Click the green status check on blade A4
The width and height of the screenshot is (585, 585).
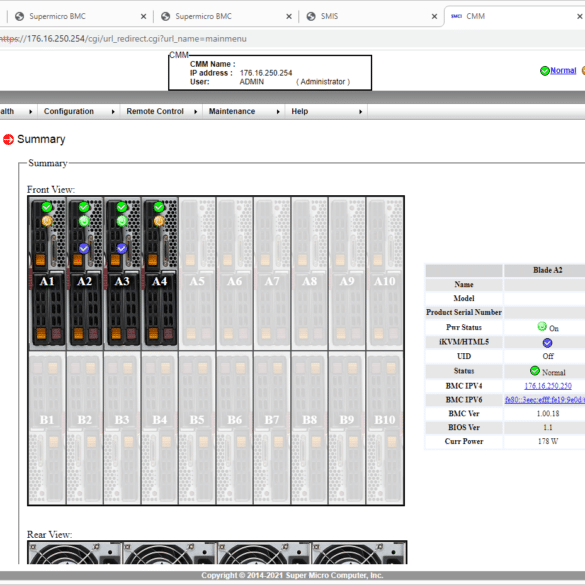point(159,207)
